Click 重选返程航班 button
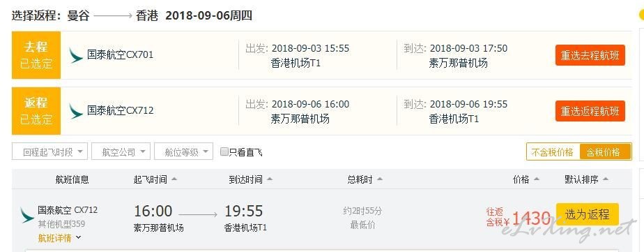 (x=590, y=111)
